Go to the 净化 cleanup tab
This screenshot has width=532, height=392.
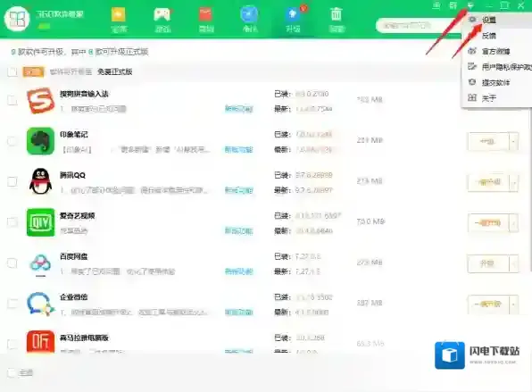click(249, 20)
